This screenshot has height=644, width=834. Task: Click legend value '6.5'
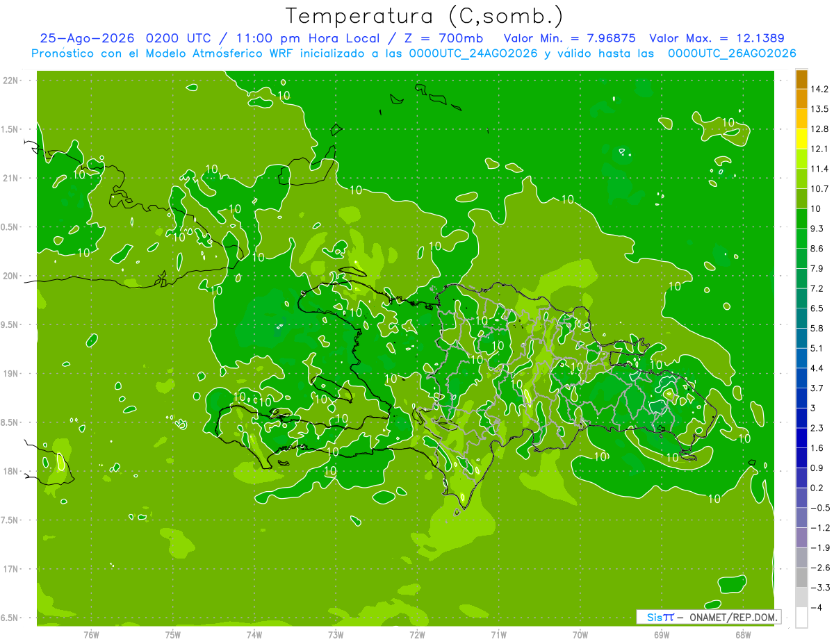tap(817, 308)
